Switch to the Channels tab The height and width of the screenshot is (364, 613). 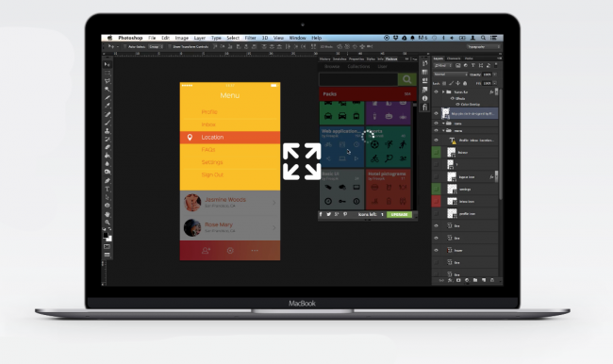pyautogui.click(x=454, y=58)
